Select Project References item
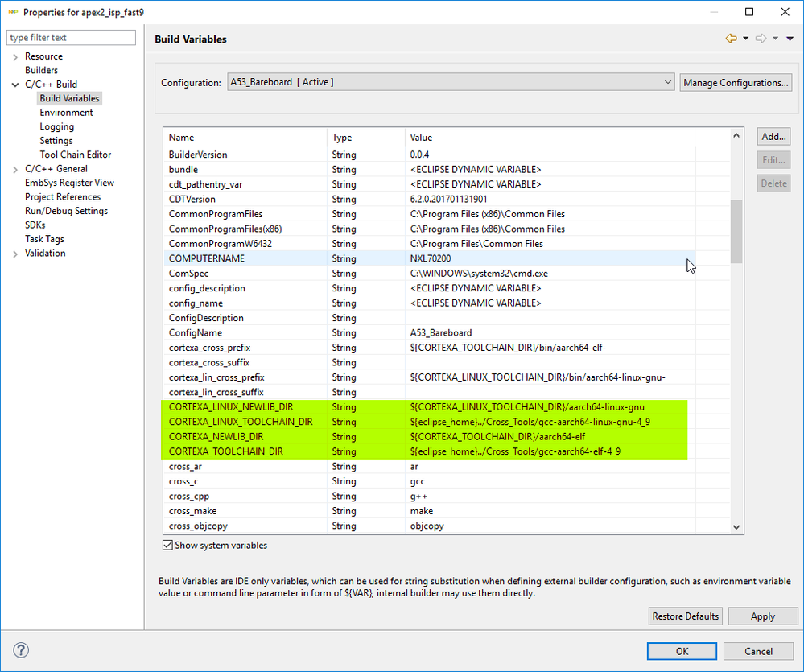The width and height of the screenshot is (804, 672). pyautogui.click(x=63, y=197)
